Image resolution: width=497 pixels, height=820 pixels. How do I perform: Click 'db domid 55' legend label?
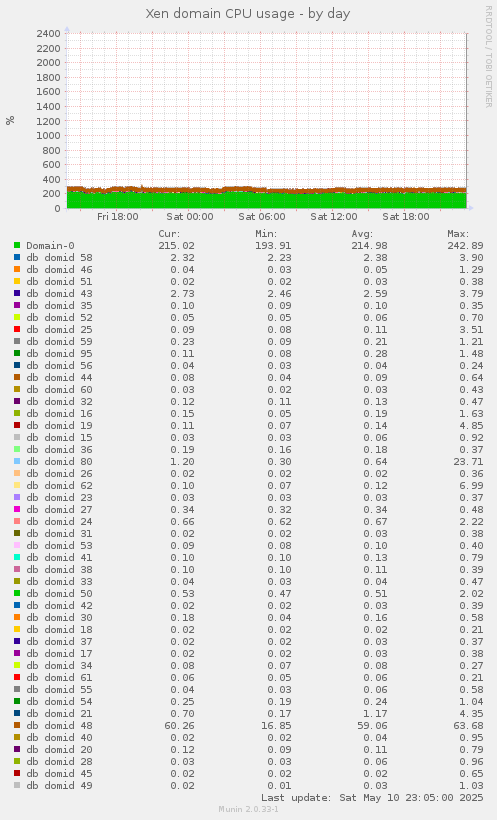(x=59, y=690)
